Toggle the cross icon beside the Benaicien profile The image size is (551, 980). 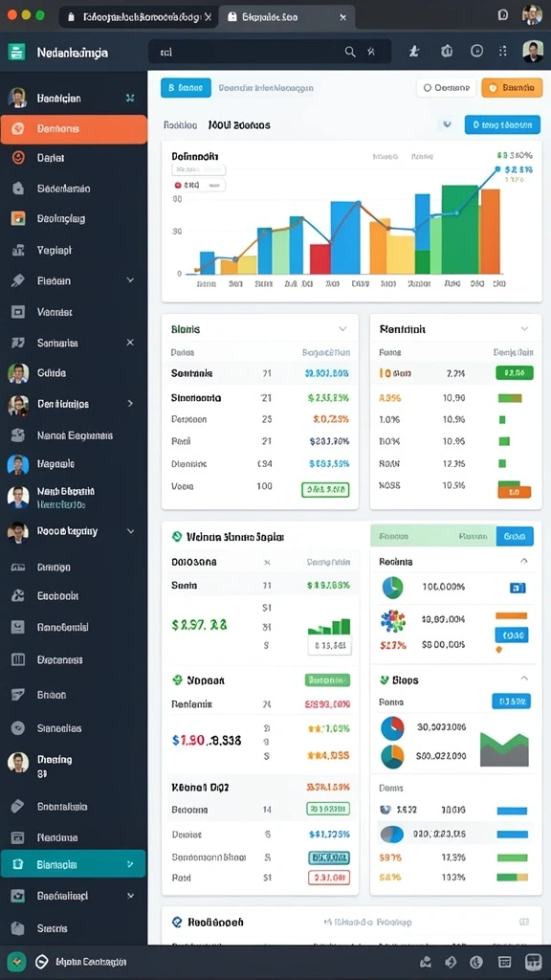(x=130, y=98)
